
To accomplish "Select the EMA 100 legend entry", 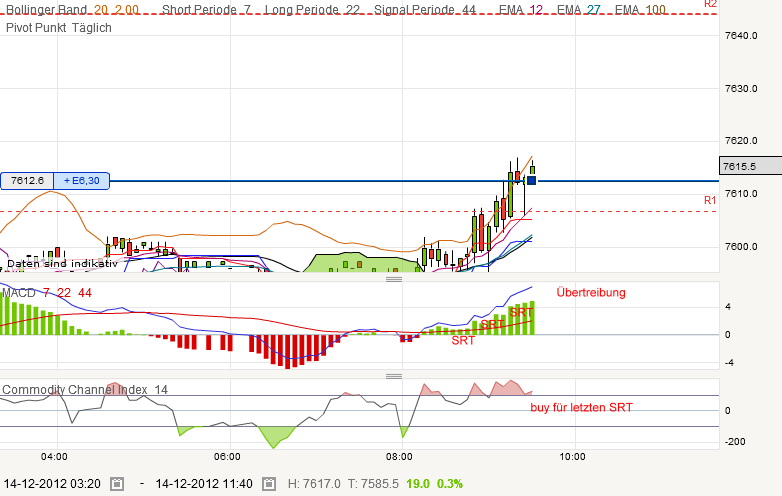I will pos(640,9).
